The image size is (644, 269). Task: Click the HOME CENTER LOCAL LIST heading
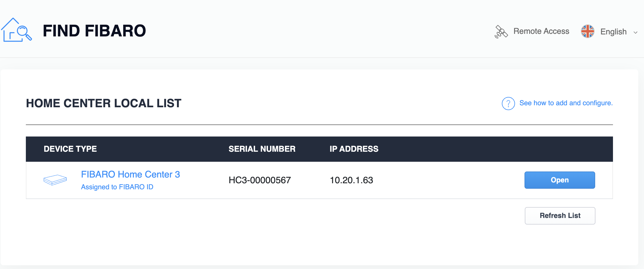coord(104,103)
